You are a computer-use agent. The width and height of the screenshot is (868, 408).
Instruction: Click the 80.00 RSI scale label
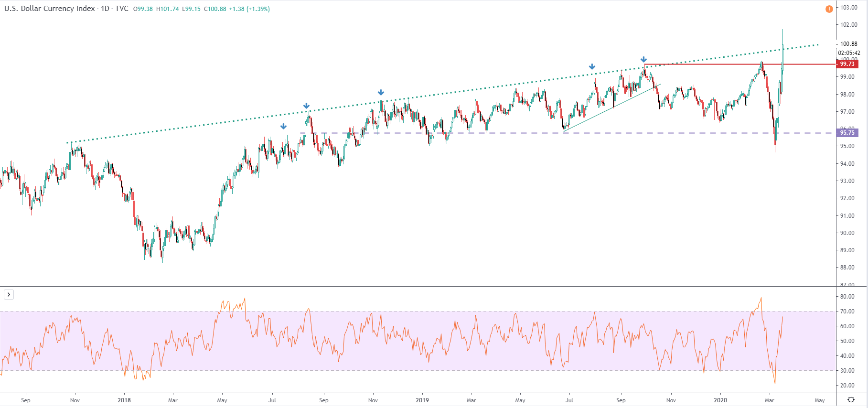coord(848,297)
